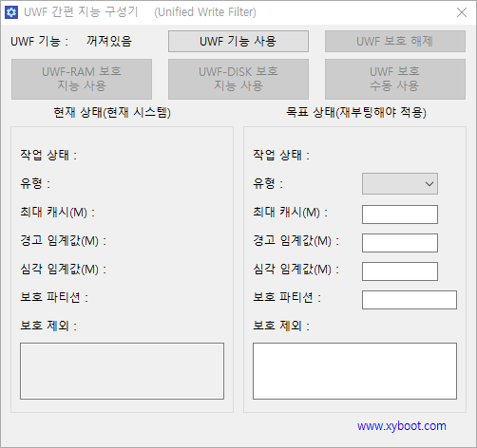Click 최대 캐시(M) label in current state panel
Image resolution: width=477 pixels, height=448 pixels.
point(57,212)
